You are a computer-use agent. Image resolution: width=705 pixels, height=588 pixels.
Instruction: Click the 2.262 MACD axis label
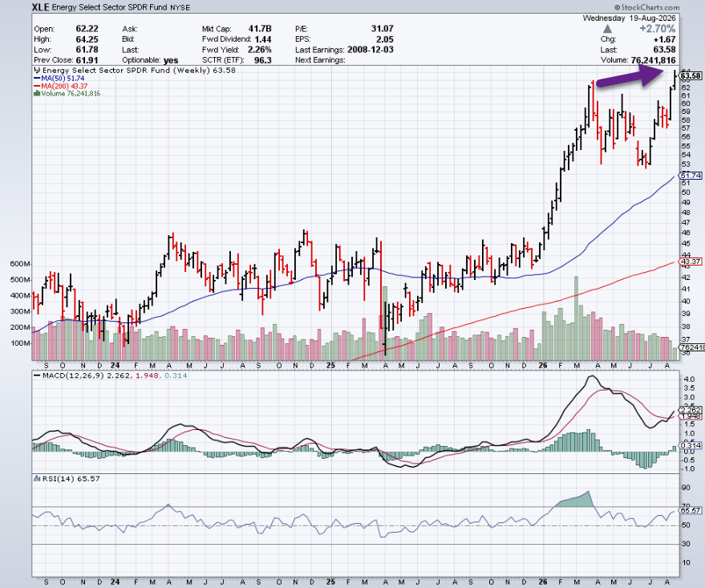point(691,410)
